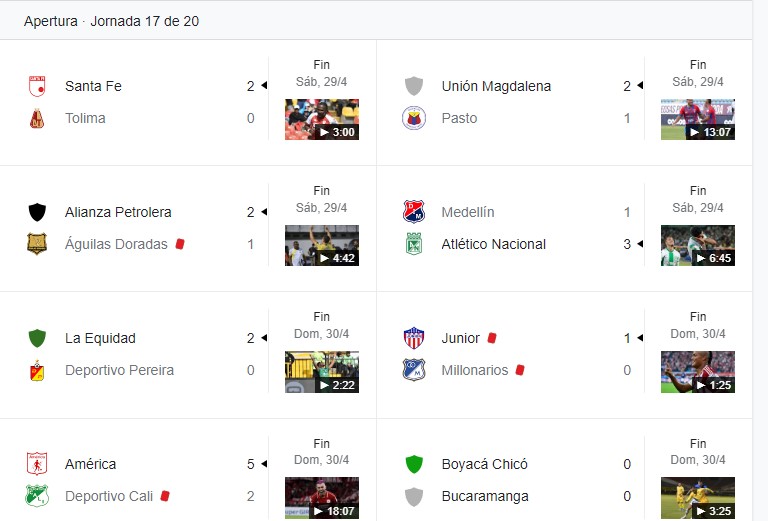The image size is (768, 521).
Task: Play the 13:07 Unión Magdalena match video
Action: (x=698, y=119)
